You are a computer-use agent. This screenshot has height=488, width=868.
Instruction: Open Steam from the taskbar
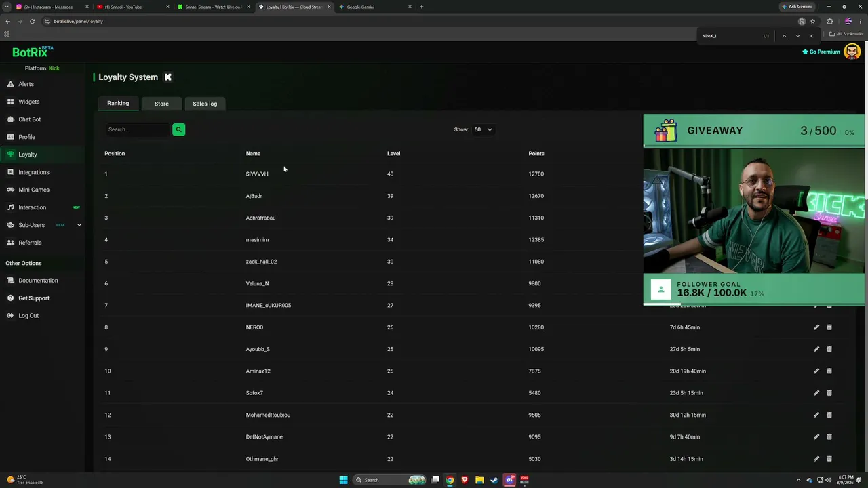[x=494, y=480]
